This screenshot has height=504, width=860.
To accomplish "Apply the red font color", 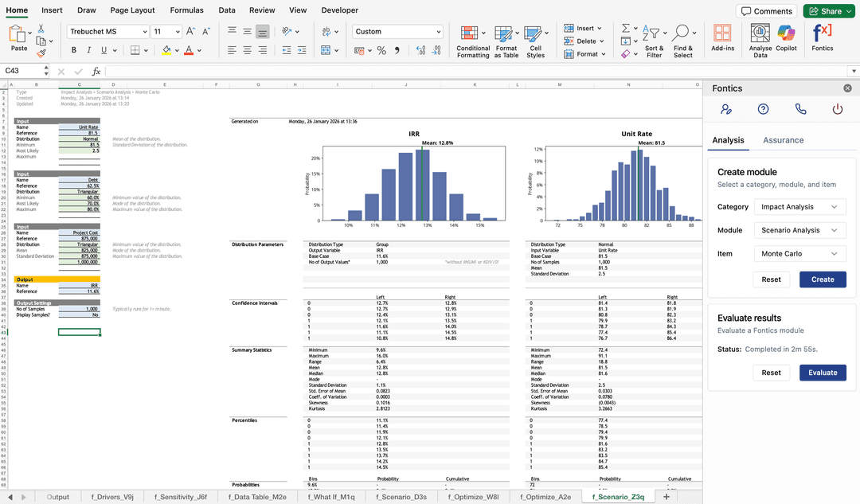I will pos(189,50).
